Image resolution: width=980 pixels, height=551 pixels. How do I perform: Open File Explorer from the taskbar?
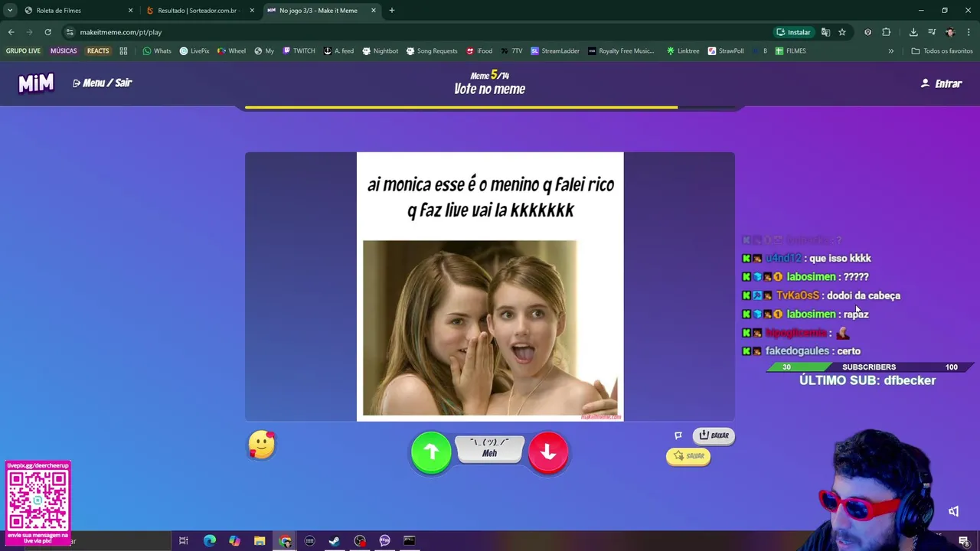click(260, 541)
